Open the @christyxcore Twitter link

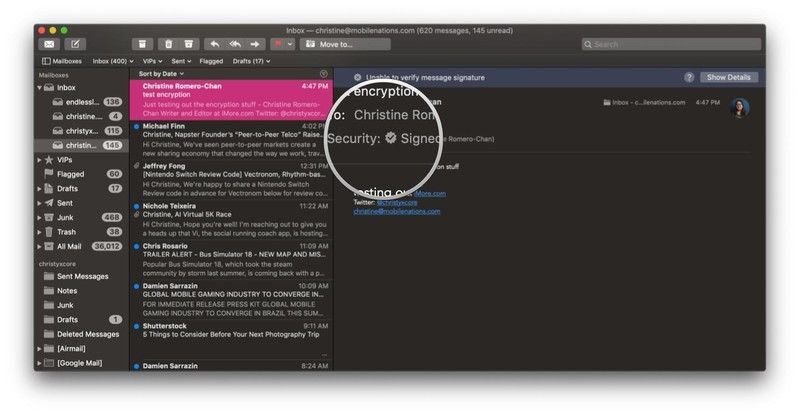click(x=397, y=203)
